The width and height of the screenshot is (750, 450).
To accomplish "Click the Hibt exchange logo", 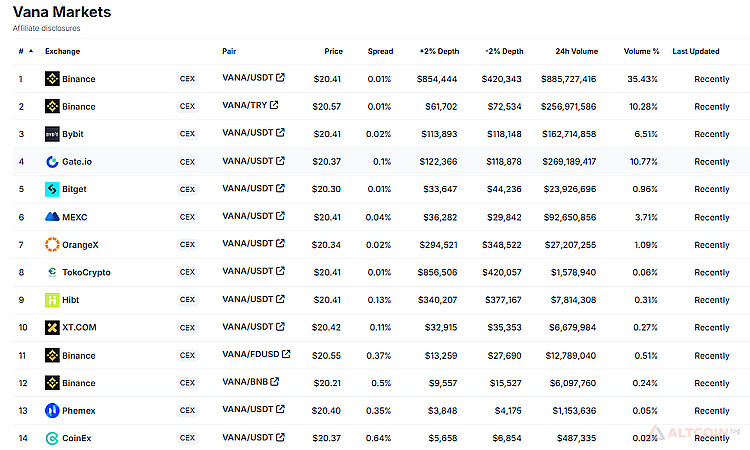I will point(52,299).
